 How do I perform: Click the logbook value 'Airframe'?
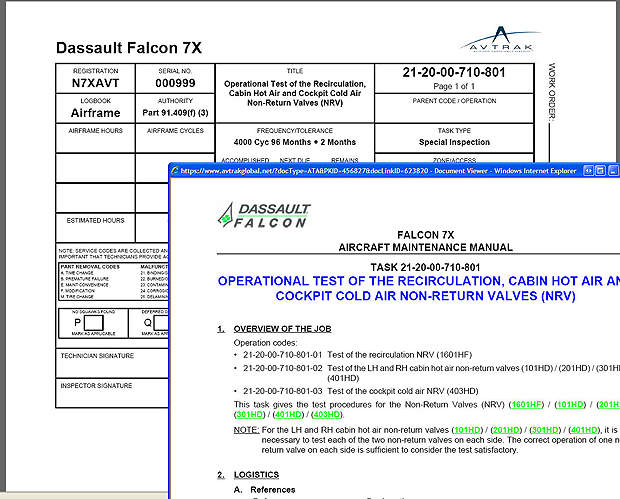(x=95, y=113)
